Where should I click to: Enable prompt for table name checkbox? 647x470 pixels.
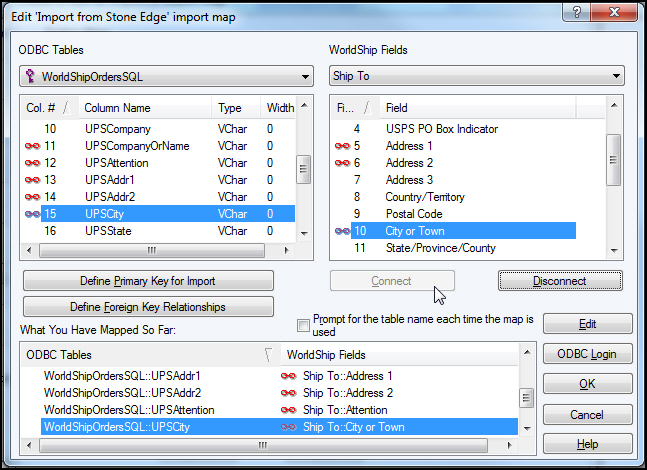[303, 325]
